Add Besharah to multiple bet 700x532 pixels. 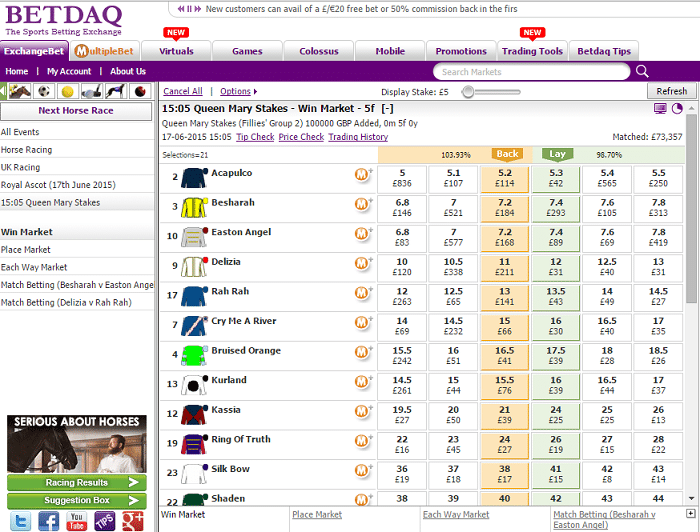coord(363,204)
